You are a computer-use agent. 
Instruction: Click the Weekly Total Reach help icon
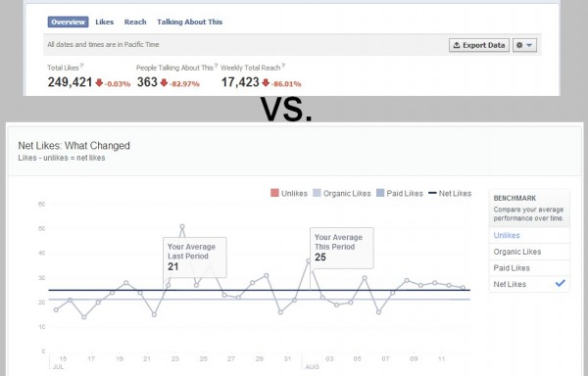pyautogui.click(x=283, y=66)
